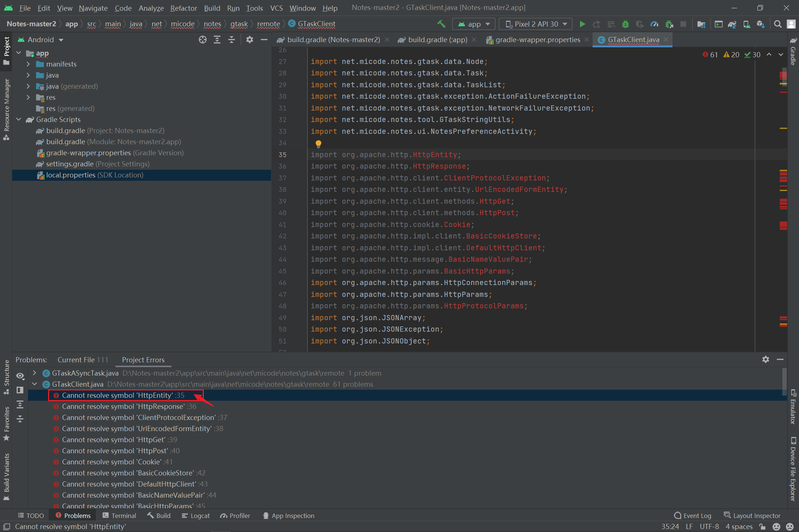Close the GTaskClient.java editor tab

coord(666,40)
